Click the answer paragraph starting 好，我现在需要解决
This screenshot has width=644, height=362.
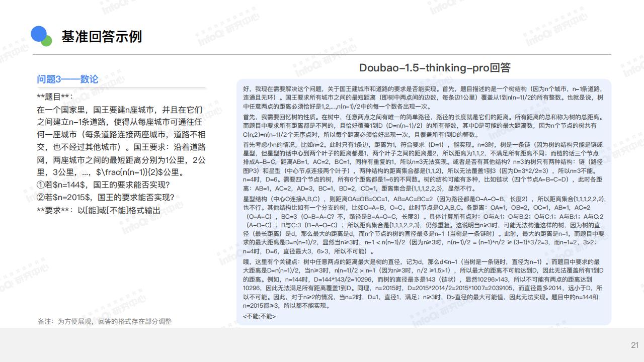(423, 98)
